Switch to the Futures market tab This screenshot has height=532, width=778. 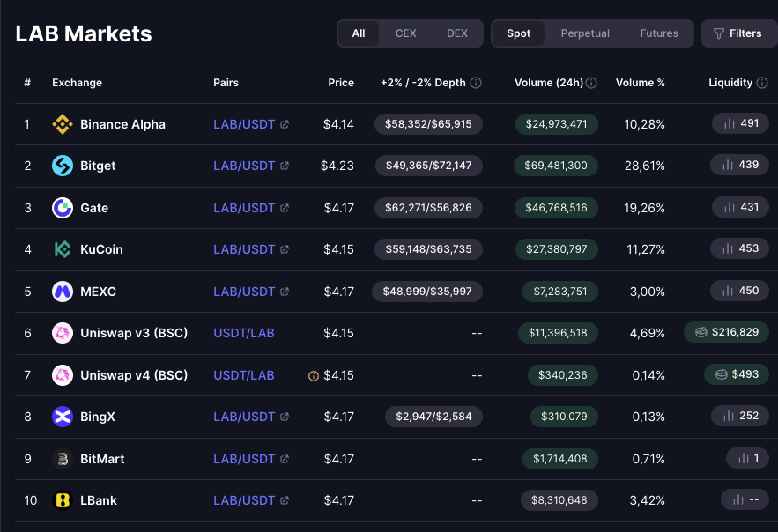click(659, 33)
